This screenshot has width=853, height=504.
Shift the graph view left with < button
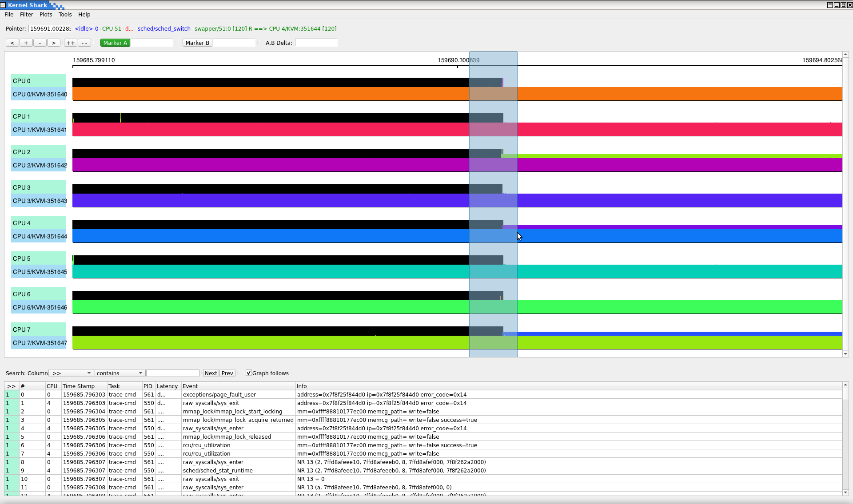pyautogui.click(x=12, y=43)
